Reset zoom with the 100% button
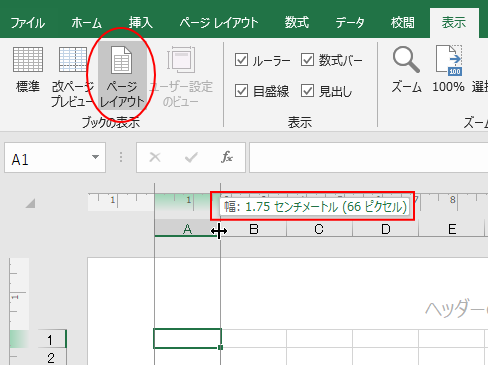The height and width of the screenshot is (365, 488). pos(448,69)
